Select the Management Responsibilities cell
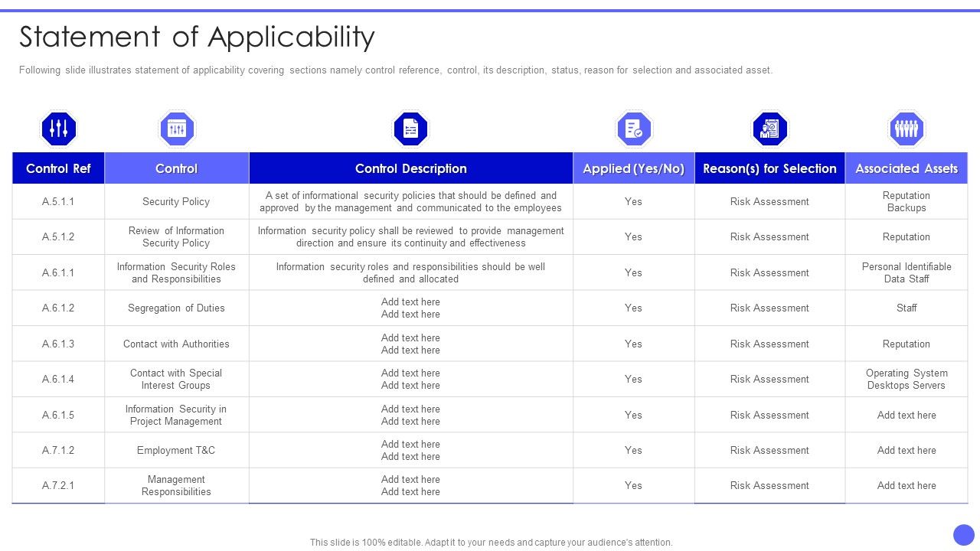 [176, 486]
